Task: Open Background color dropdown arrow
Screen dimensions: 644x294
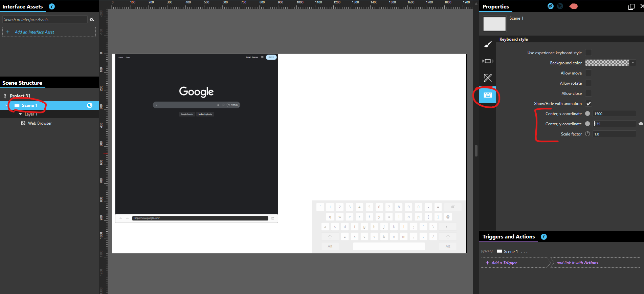Action: click(633, 63)
